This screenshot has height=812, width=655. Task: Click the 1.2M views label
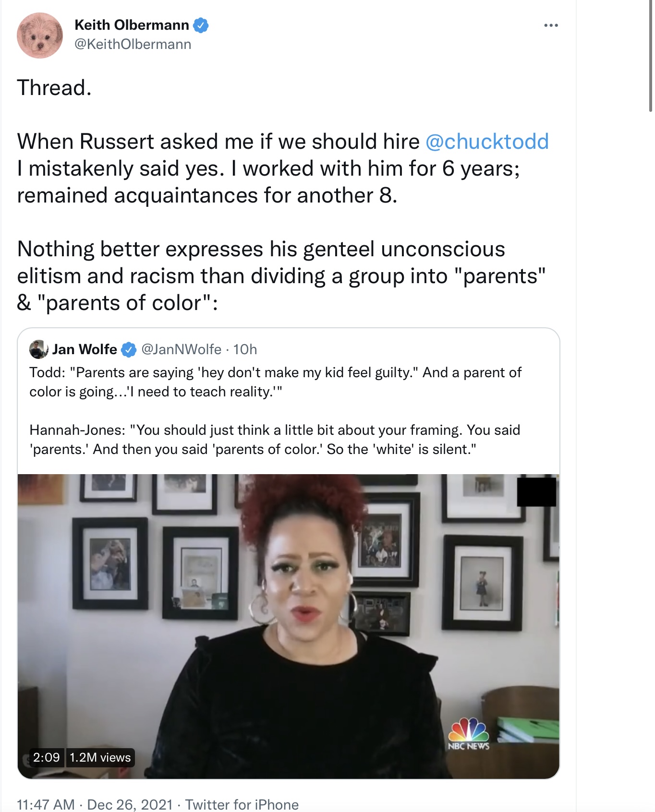[100, 757]
